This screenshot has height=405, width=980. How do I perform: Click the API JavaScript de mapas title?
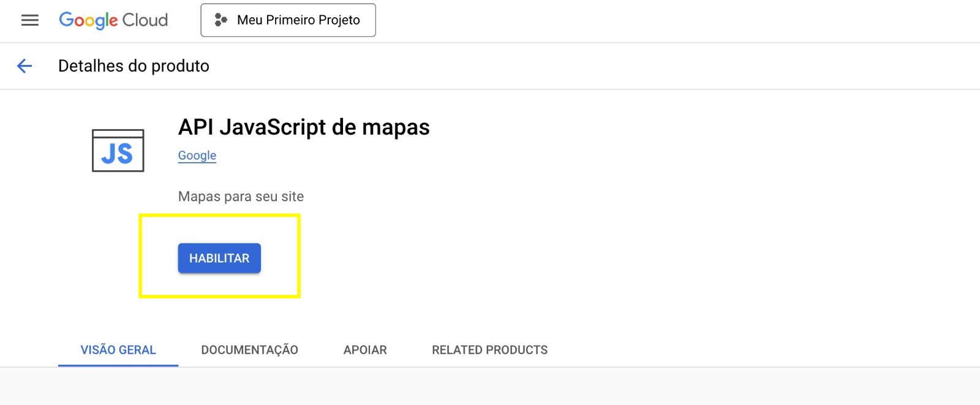(x=304, y=127)
